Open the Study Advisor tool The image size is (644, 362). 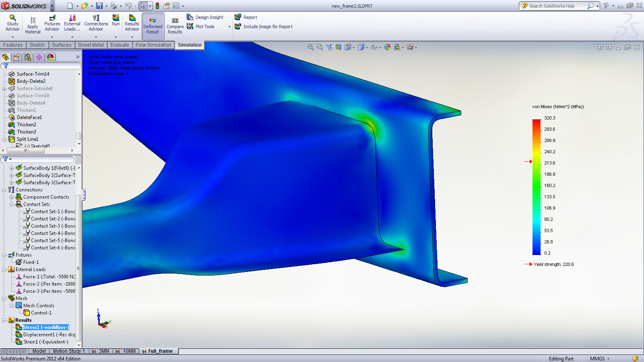click(12, 23)
